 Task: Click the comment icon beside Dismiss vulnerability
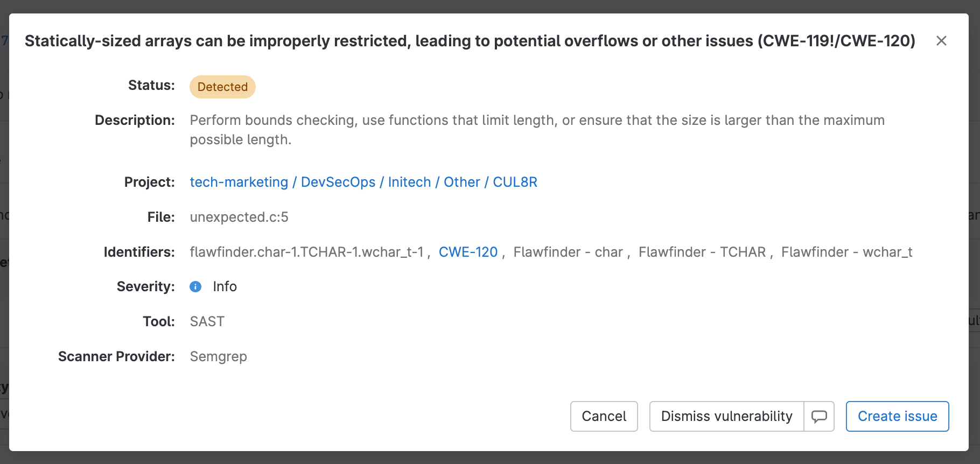tap(819, 416)
